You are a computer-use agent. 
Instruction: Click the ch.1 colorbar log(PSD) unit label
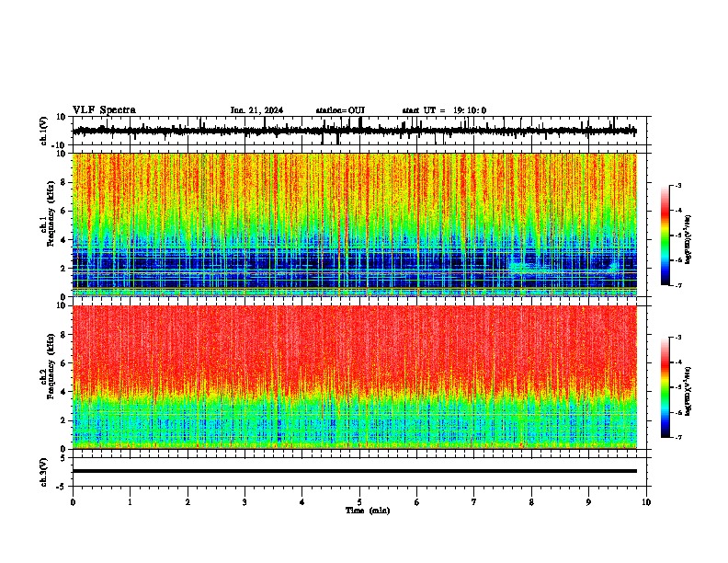(x=688, y=239)
